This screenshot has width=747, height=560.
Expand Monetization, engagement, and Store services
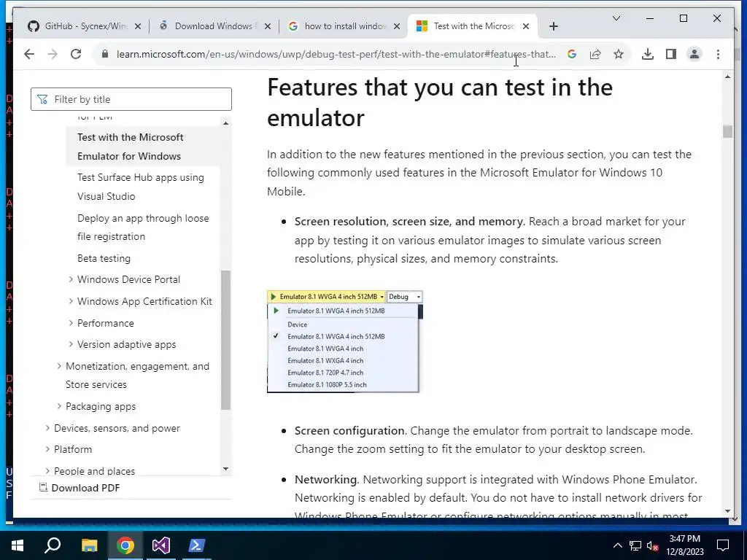[x=59, y=366]
